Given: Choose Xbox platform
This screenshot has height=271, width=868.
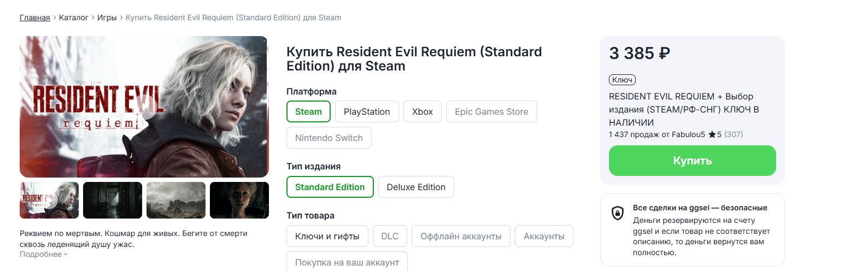Looking at the screenshot, I should 422,111.
